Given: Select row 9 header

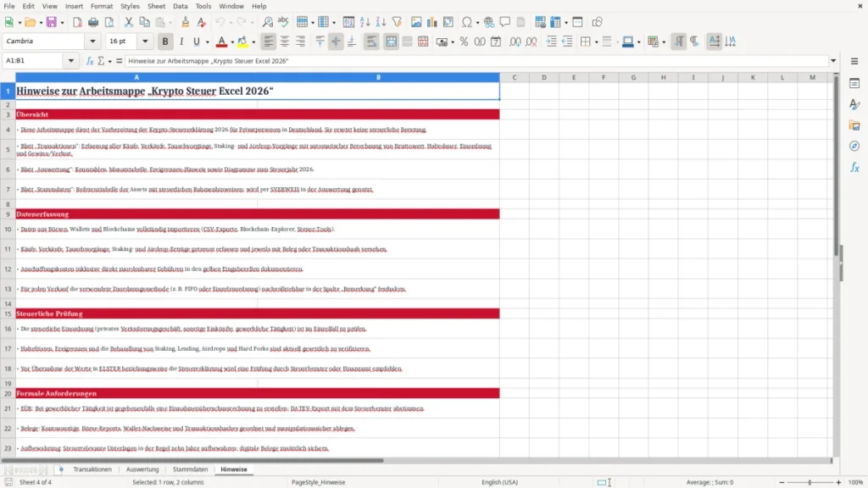Looking at the screenshot, I should (8, 214).
